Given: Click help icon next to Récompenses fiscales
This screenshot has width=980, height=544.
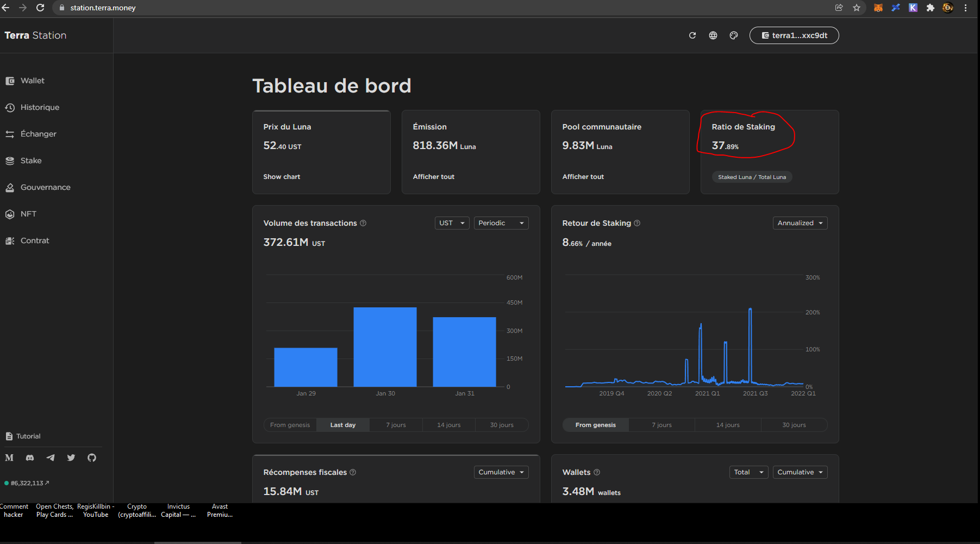Looking at the screenshot, I should point(353,472).
